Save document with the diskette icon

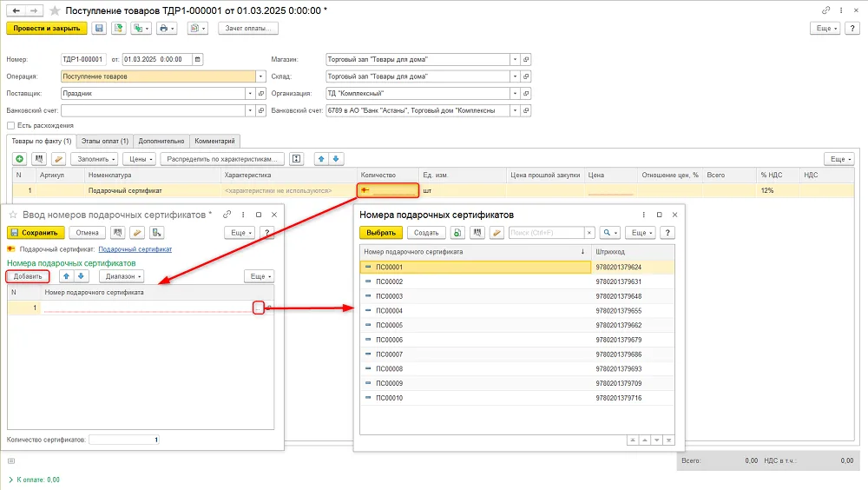click(99, 29)
